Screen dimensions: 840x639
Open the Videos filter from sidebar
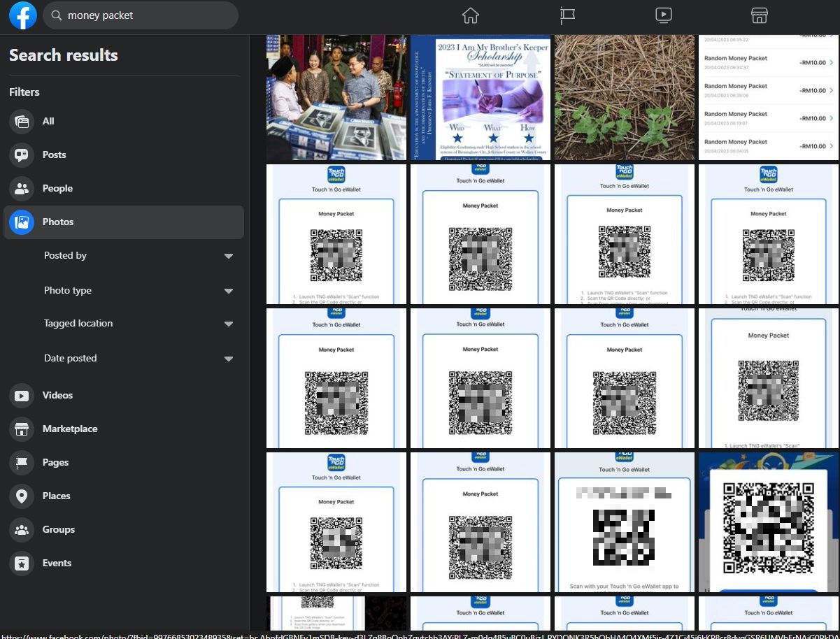click(x=21, y=395)
